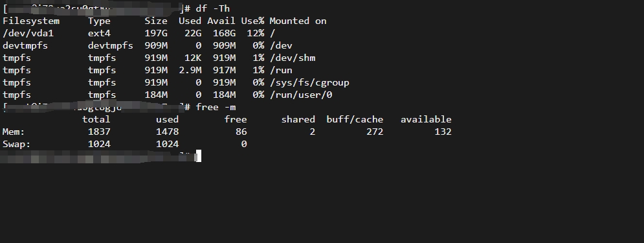
Task: Click the ext4 type value
Action: point(99,33)
